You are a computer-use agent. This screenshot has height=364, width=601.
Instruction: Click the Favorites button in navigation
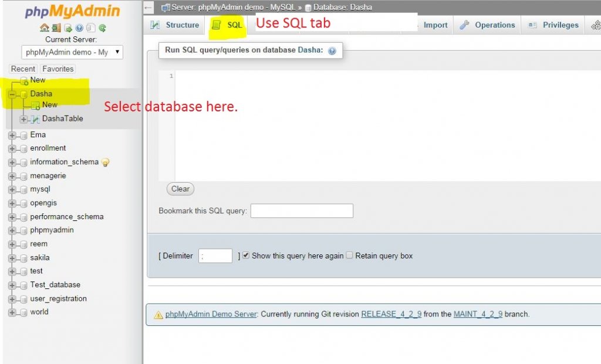(58, 69)
